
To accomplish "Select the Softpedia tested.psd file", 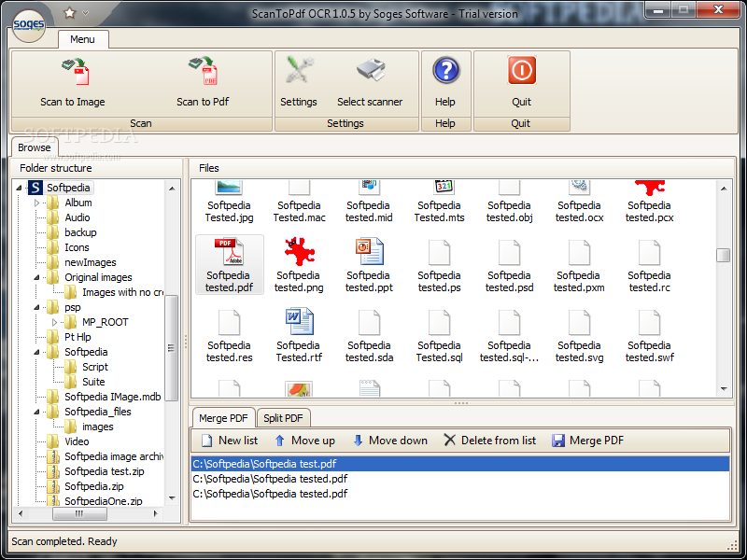I will point(509,265).
